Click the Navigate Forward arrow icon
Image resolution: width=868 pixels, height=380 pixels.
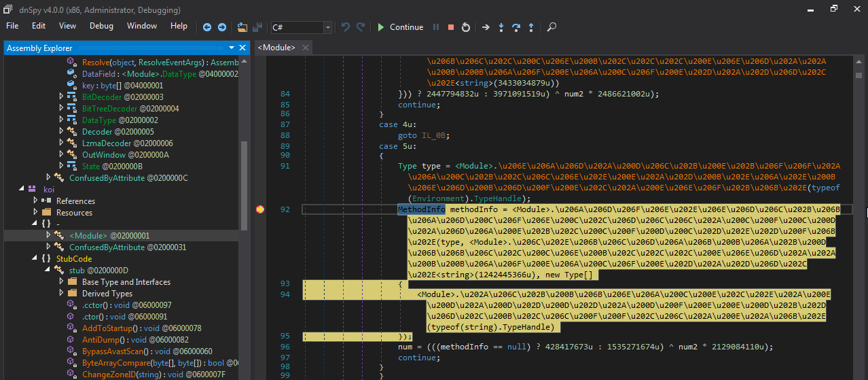[221, 27]
